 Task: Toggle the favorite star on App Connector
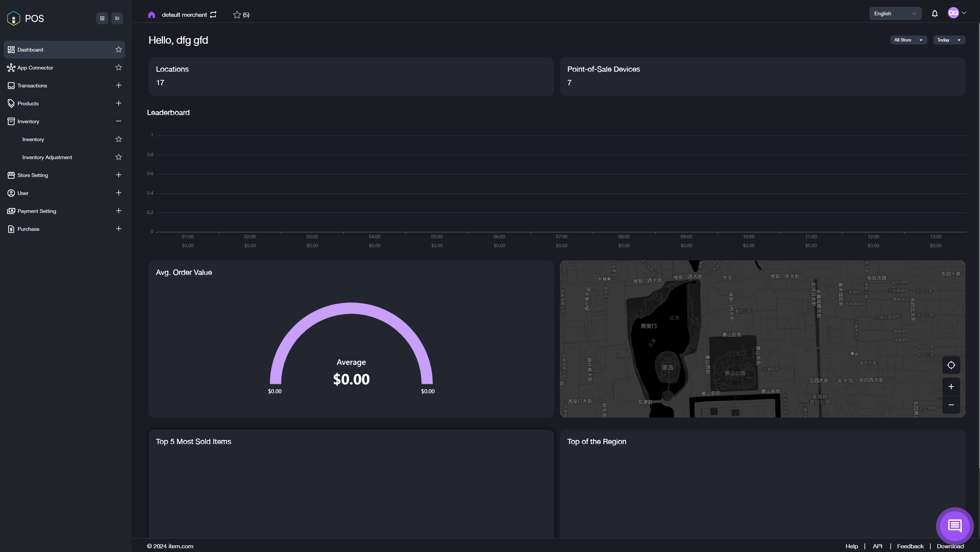pos(118,67)
